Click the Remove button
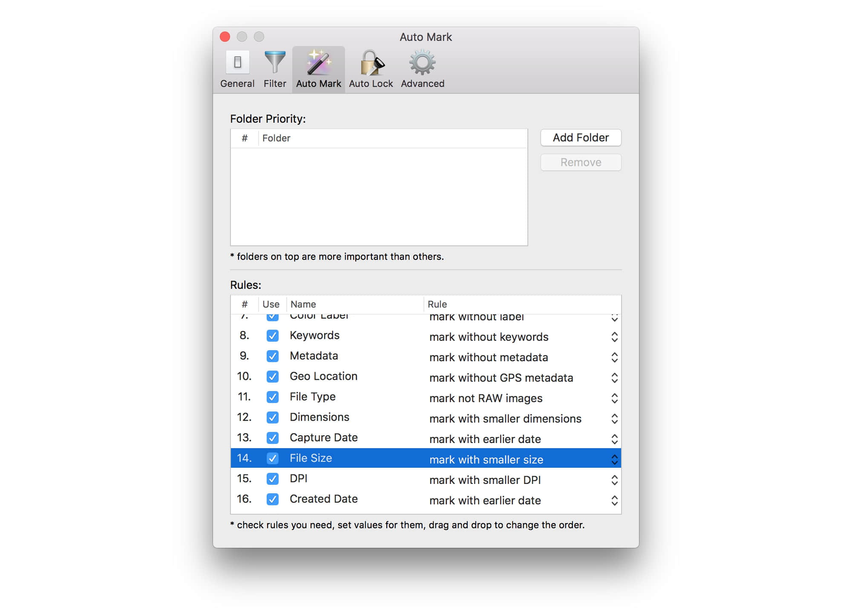The height and width of the screenshot is (616, 852). [581, 162]
